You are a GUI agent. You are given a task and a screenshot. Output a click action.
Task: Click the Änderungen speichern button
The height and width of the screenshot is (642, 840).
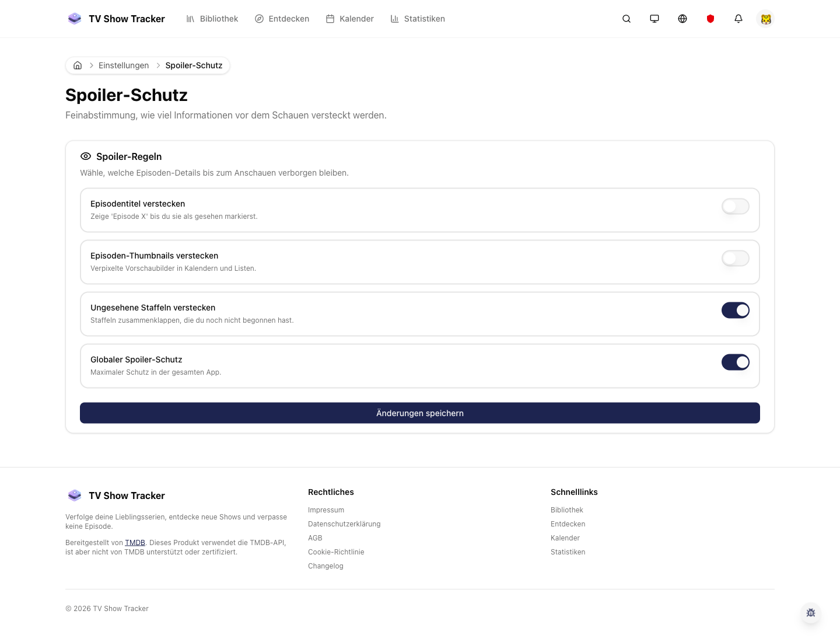(x=420, y=413)
